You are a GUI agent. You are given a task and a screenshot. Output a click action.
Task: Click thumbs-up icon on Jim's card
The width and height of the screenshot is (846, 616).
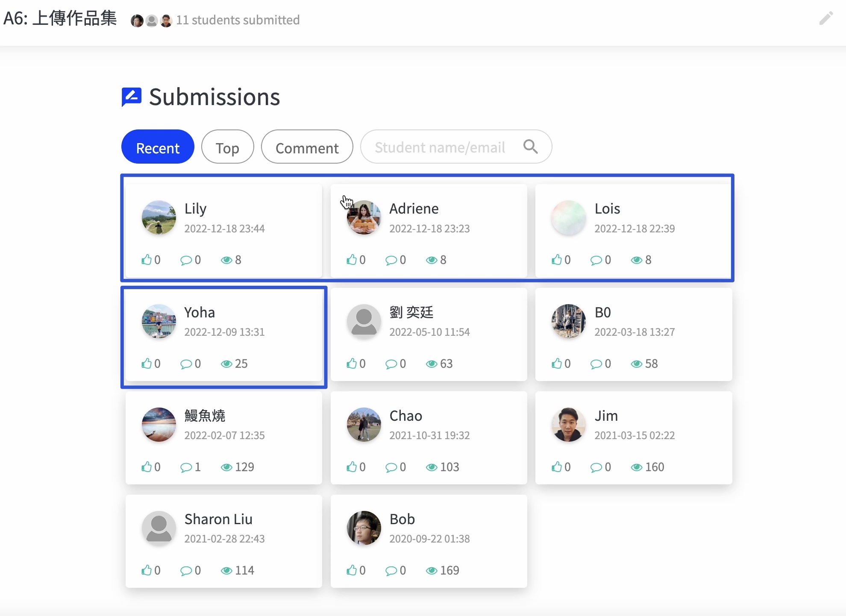tap(557, 467)
